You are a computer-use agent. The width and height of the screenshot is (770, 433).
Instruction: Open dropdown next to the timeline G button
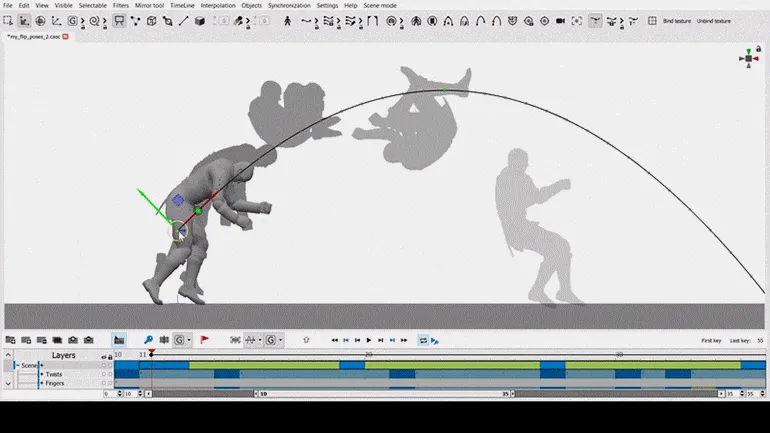point(189,340)
